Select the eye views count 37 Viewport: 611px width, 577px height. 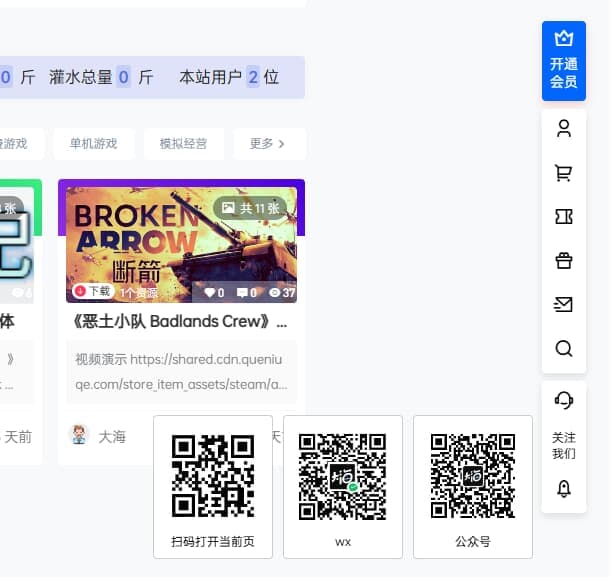point(282,293)
